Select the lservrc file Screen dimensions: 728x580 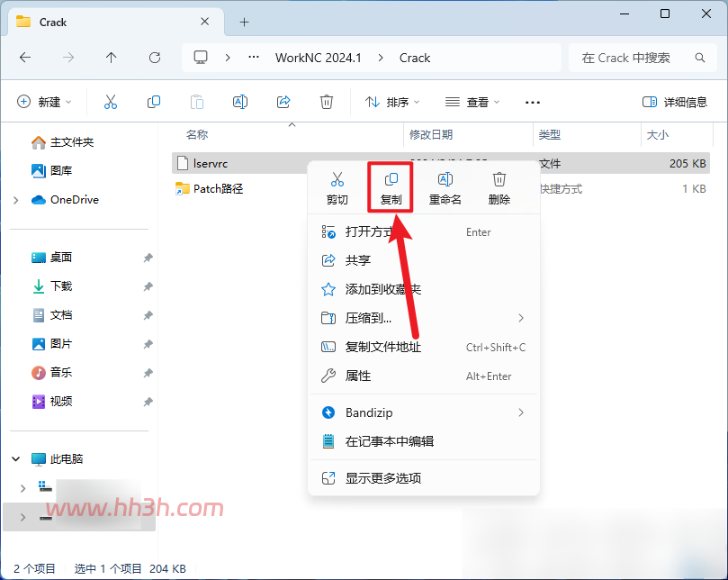[211, 164]
